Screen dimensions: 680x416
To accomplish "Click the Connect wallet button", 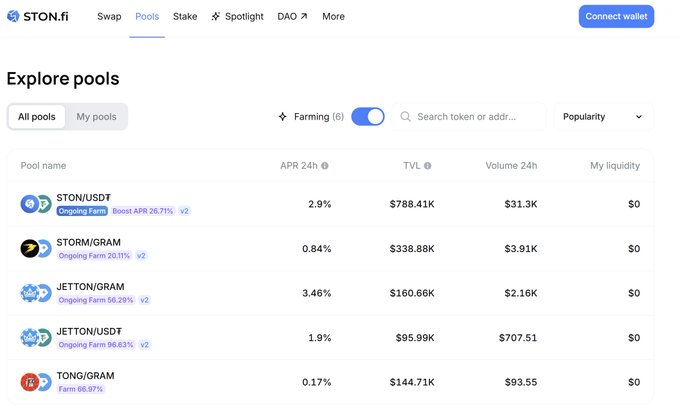I will (616, 16).
